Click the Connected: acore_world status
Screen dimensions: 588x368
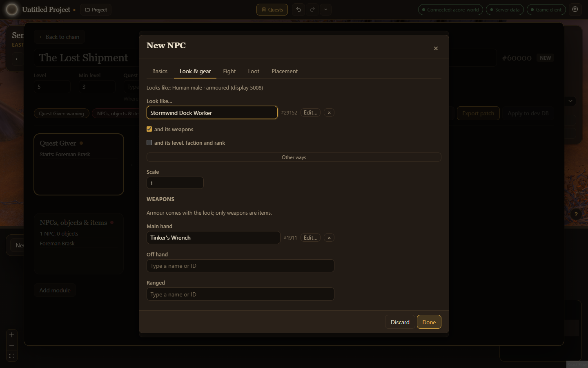(x=450, y=9)
